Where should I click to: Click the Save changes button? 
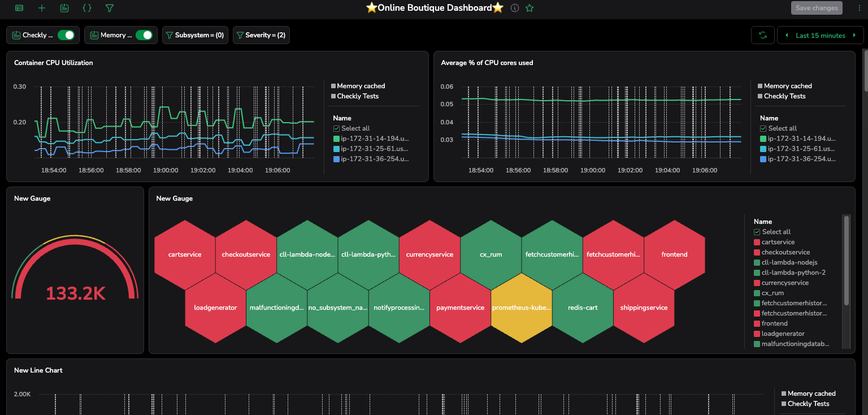817,8
